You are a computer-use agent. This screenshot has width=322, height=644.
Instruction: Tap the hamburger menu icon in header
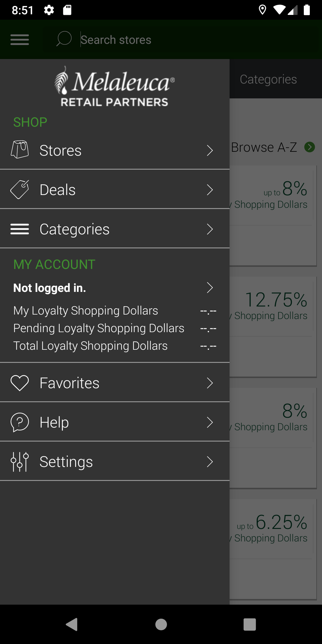pyautogui.click(x=20, y=40)
